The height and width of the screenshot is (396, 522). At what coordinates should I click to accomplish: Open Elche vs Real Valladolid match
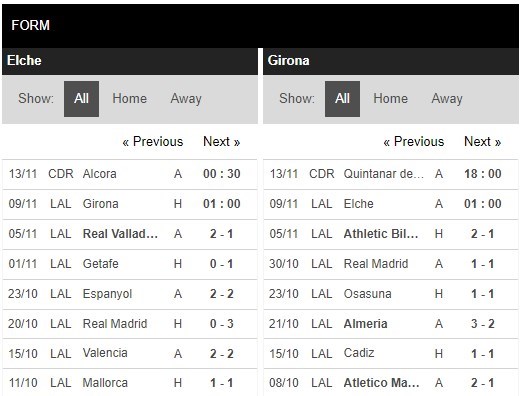(x=130, y=234)
